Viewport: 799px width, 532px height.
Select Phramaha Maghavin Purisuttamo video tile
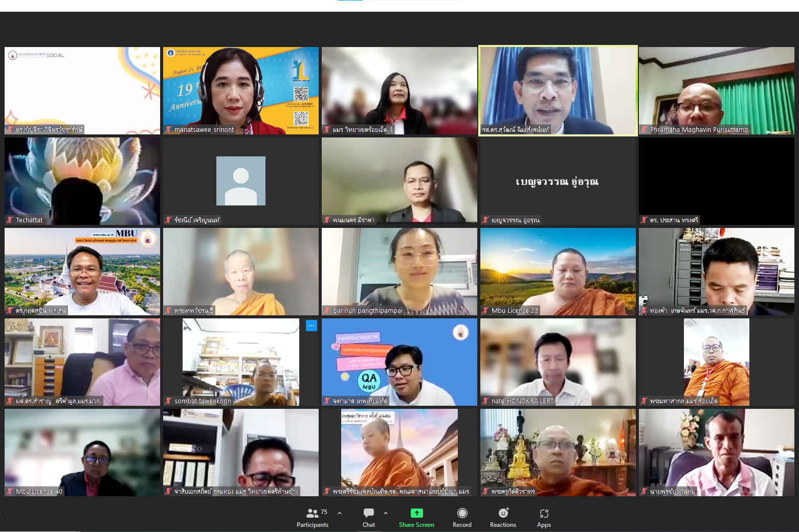click(716, 90)
